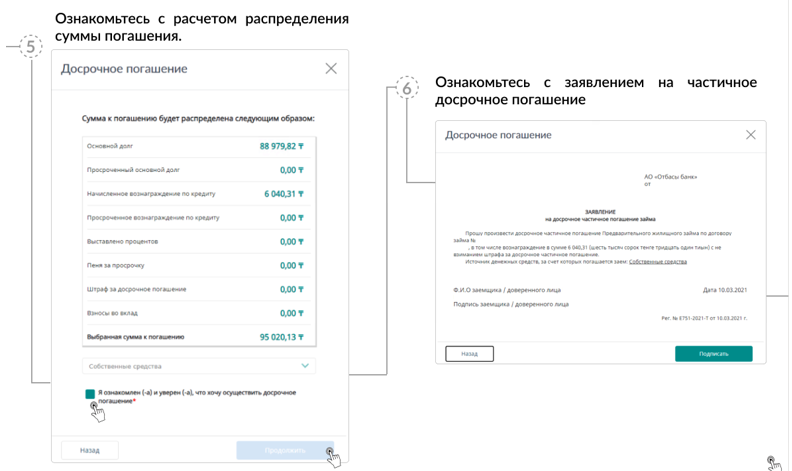Image resolution: width=792 pixels, height=471 pixels.
Task: Select the 'Пеня за просрочку' row
Action: tap(196, 266)
